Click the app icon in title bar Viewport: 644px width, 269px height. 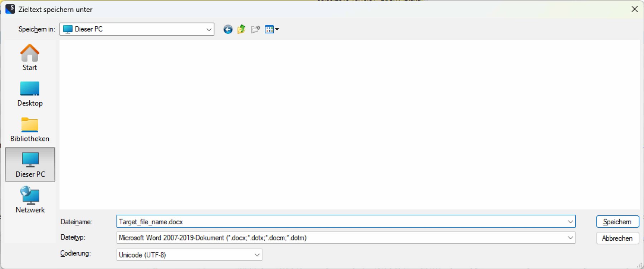tap(10, 9)
